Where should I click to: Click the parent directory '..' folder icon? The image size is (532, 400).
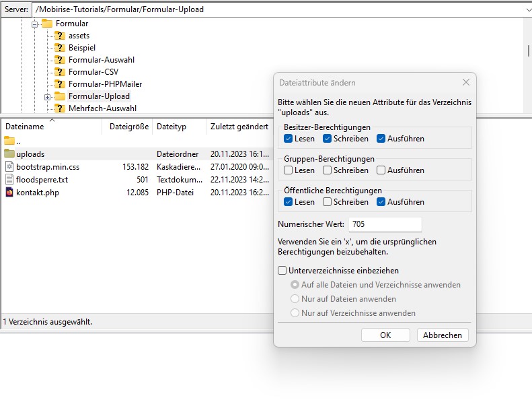tap(9, 140)
